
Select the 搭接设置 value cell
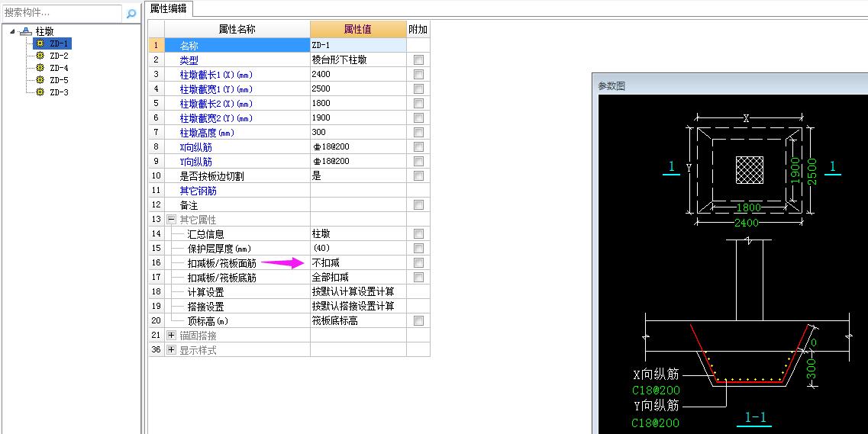click(358, 307)
